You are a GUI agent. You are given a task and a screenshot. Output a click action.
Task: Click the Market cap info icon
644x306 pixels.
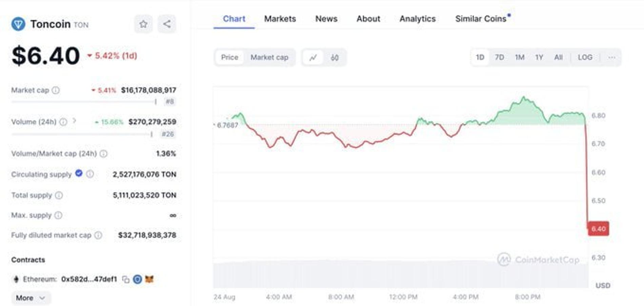56,90
